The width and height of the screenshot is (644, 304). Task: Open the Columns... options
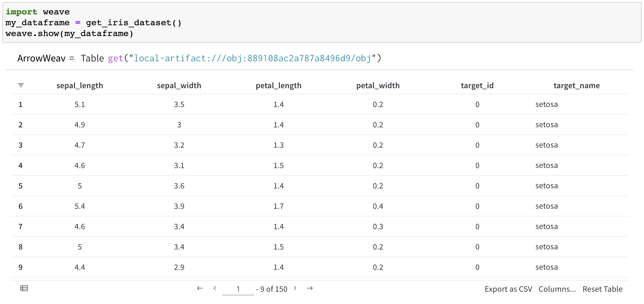(x=557, y=289)
